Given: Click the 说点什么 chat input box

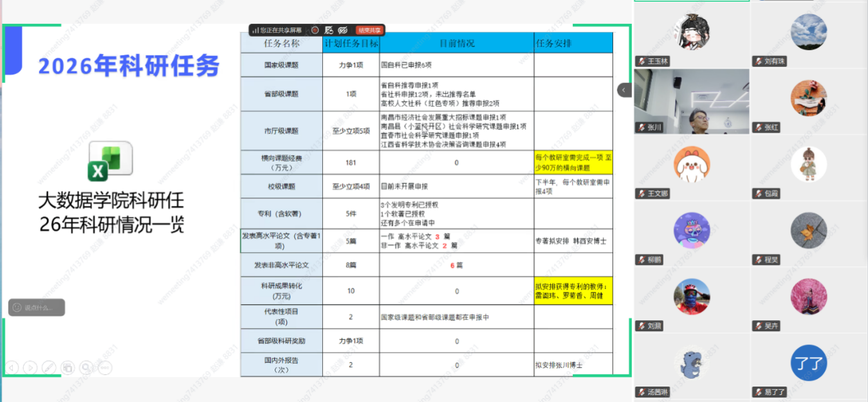Looking at the screenshot, I should click(37, 307).
